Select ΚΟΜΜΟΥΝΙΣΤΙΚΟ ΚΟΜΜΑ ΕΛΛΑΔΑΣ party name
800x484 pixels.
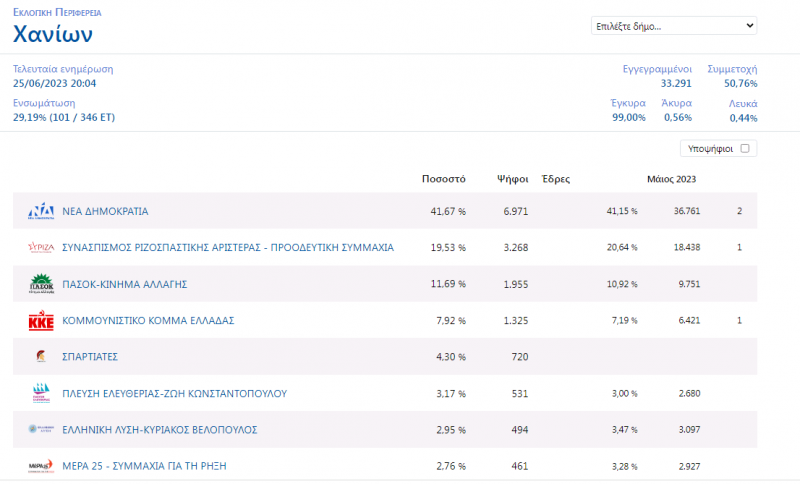(148, 321)
